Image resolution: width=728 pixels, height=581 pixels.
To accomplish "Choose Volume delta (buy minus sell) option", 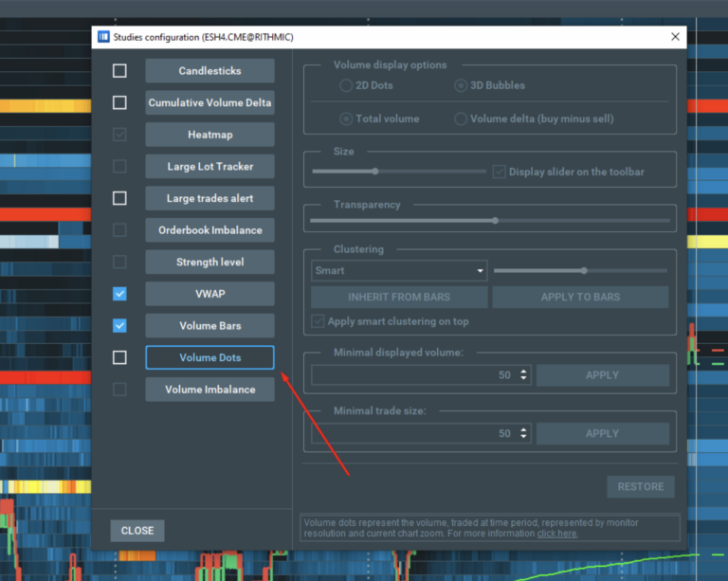I will pos(461,119).
